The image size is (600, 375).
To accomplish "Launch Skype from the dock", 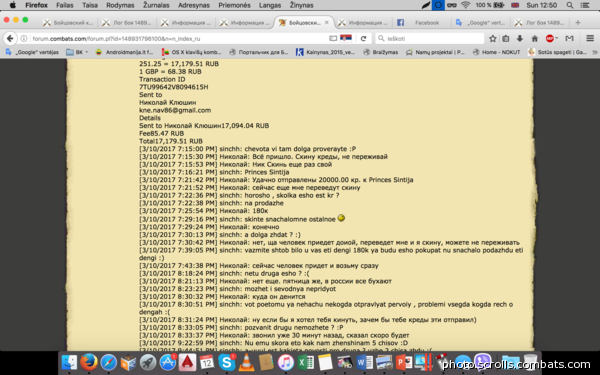I will coord(227,362).
